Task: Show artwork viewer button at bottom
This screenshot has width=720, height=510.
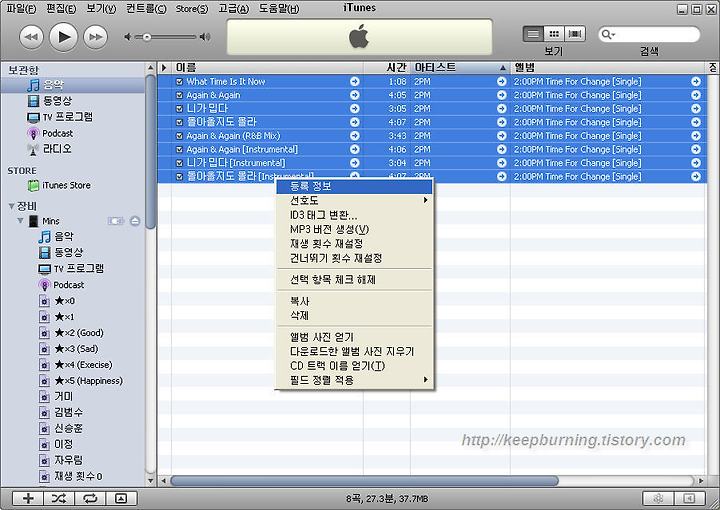Action: coord(121,499)
